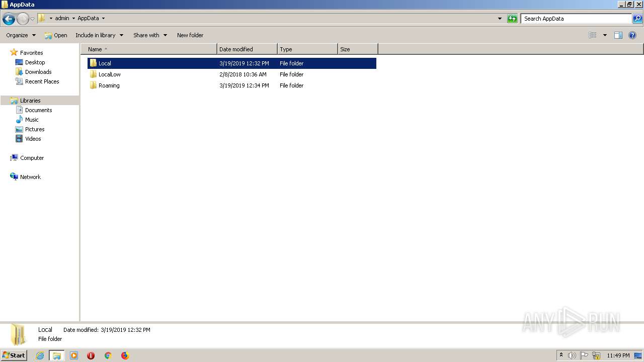Launch Google Chrome from taskbar
Viewport: 644px width, 362px height.
(x=108, y=355)
